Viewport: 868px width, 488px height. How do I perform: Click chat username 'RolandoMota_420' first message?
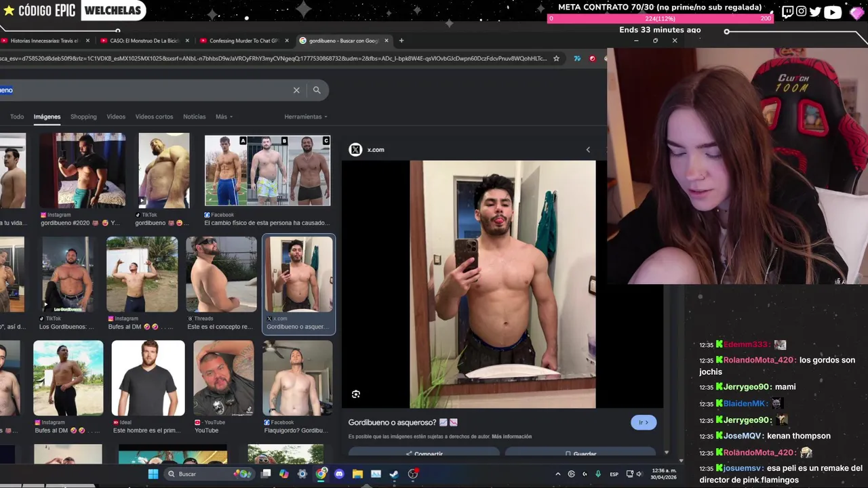[759, 361]
